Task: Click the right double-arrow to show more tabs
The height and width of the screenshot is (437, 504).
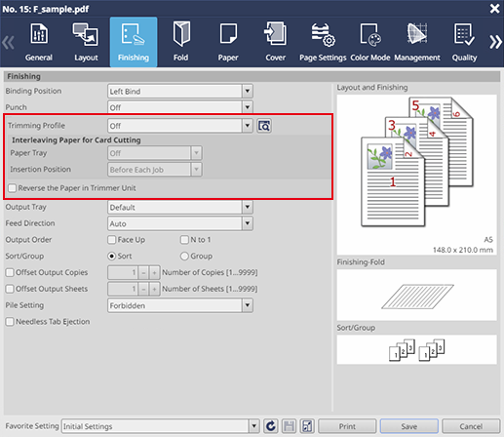Action: pos(495,42)
